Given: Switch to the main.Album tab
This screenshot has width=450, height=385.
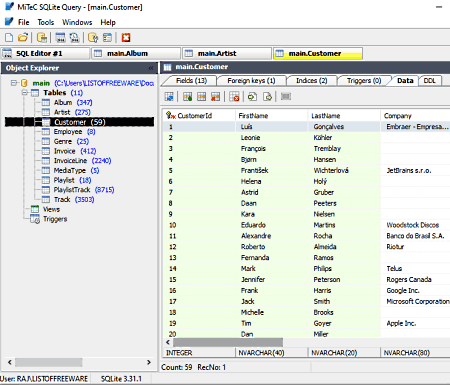Looking at the screenshot, I should pyautogui.click(x=136, y=53).
